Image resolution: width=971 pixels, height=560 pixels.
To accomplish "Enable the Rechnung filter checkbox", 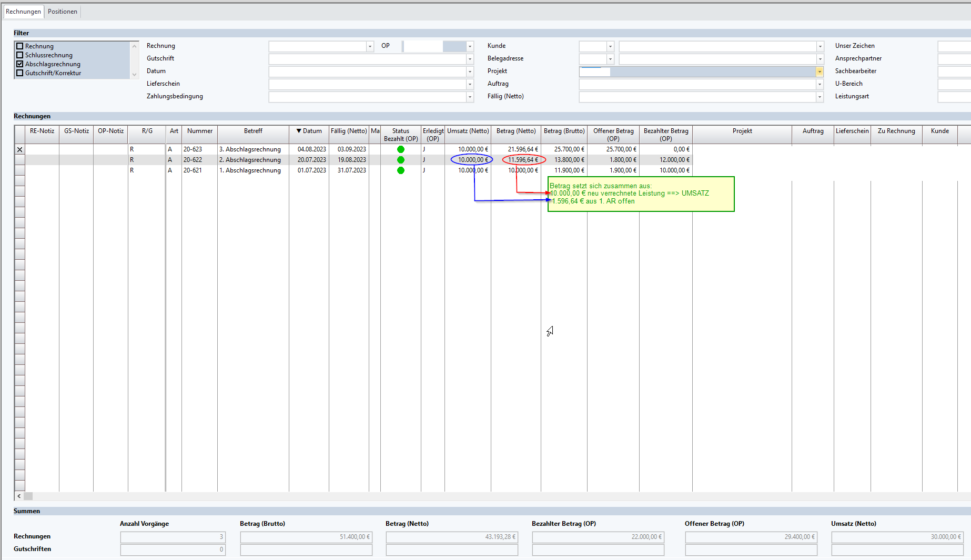I will pos(20,46).
